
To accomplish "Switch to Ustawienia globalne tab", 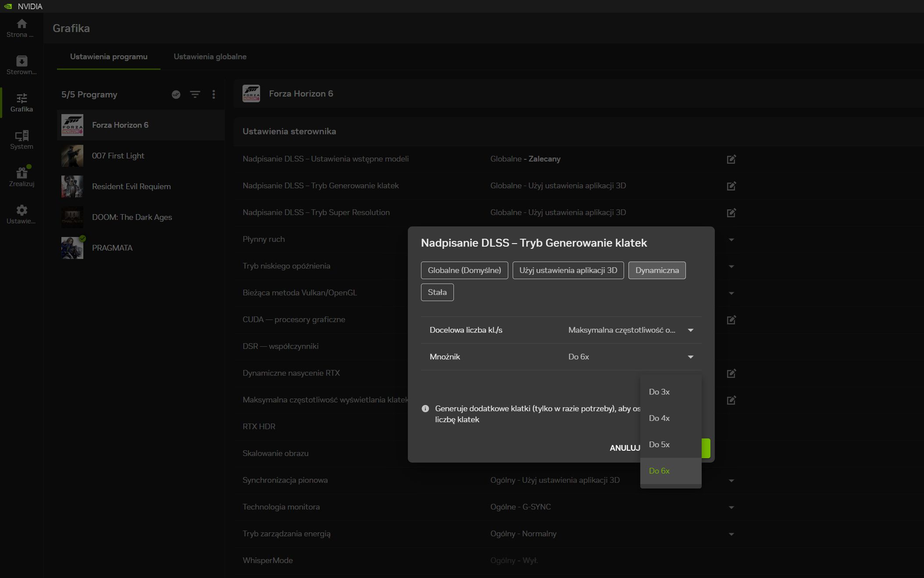I will click(210, 57).
